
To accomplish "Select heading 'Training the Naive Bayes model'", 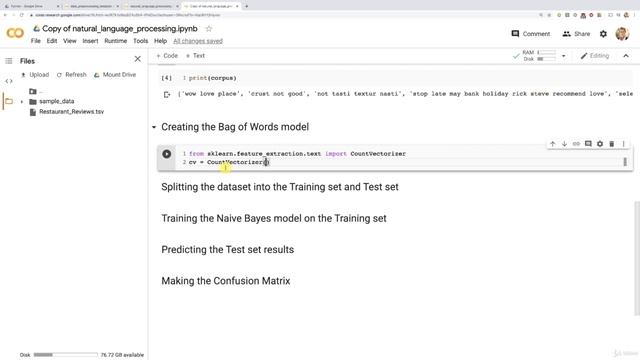I will (273, 218).
